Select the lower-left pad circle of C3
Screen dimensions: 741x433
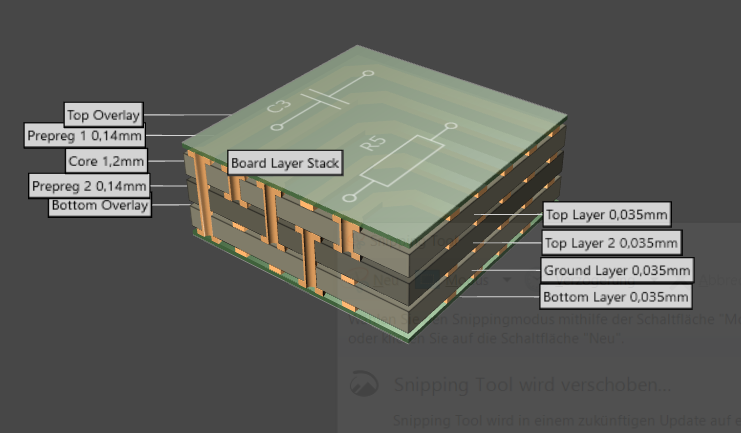point(277,126)
